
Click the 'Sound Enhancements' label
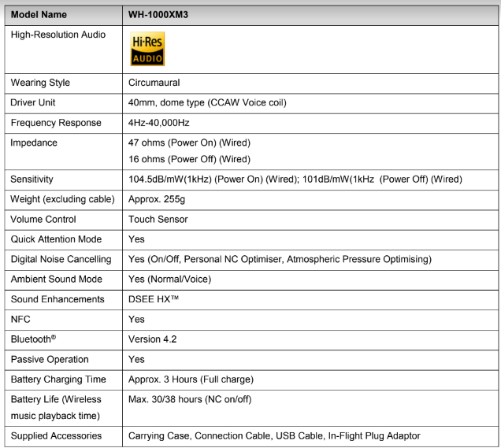pos(58,299)
